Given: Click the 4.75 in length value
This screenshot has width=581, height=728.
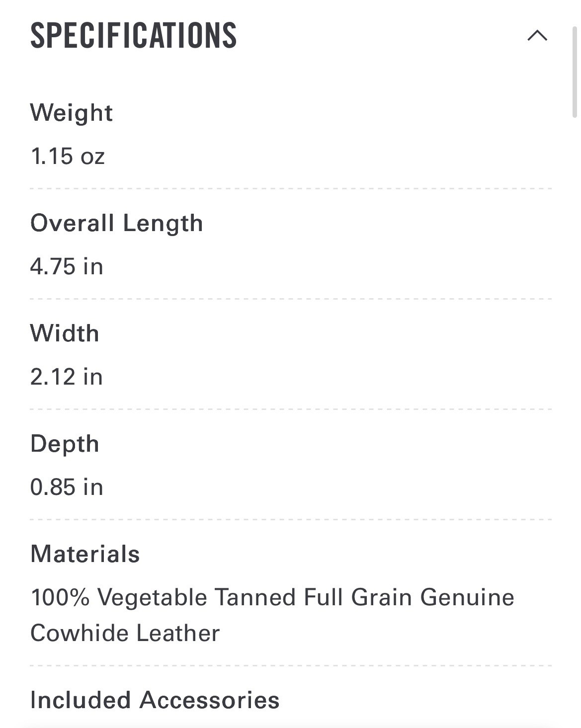Looking at the screenshot, I should click(x=67, y=266).
